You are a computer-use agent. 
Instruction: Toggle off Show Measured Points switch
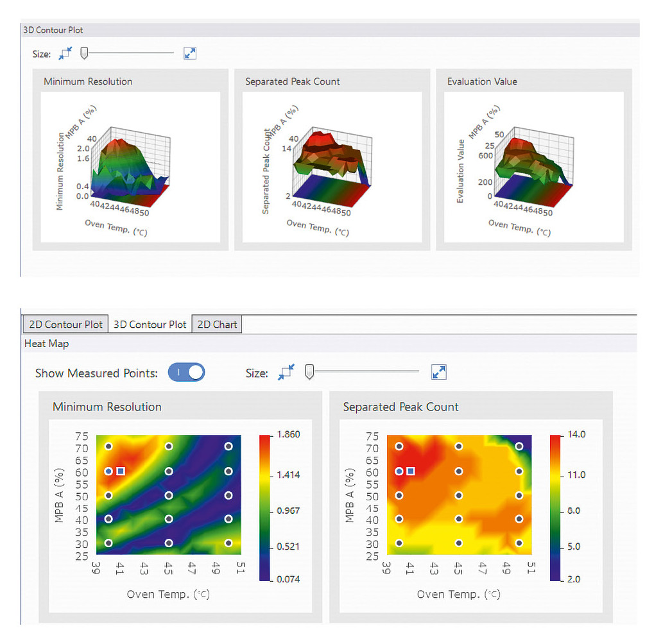tap(186, 372)
